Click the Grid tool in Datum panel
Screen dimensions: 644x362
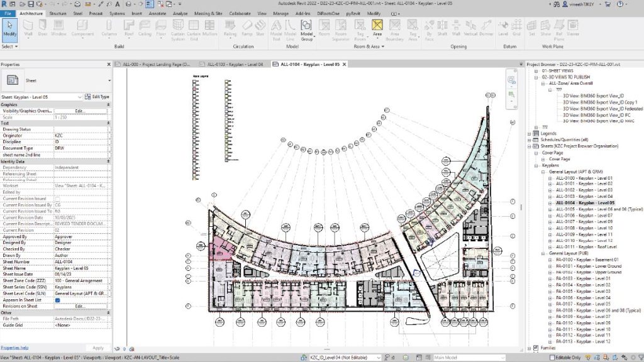(x=516, y=28)
